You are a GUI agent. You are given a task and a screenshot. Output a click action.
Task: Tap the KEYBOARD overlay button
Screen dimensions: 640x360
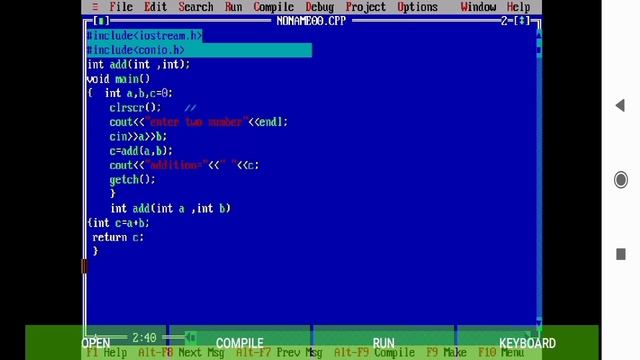click(527, 343)
